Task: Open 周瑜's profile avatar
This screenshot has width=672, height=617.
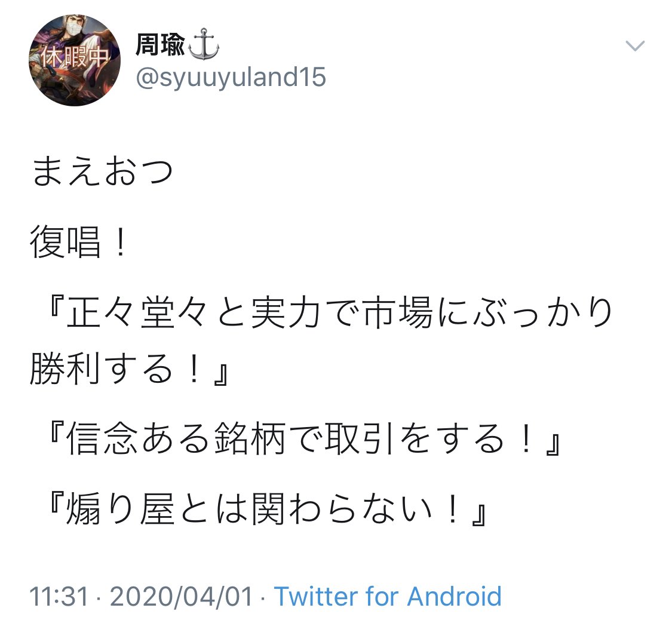Action: (x=75, y=60)
